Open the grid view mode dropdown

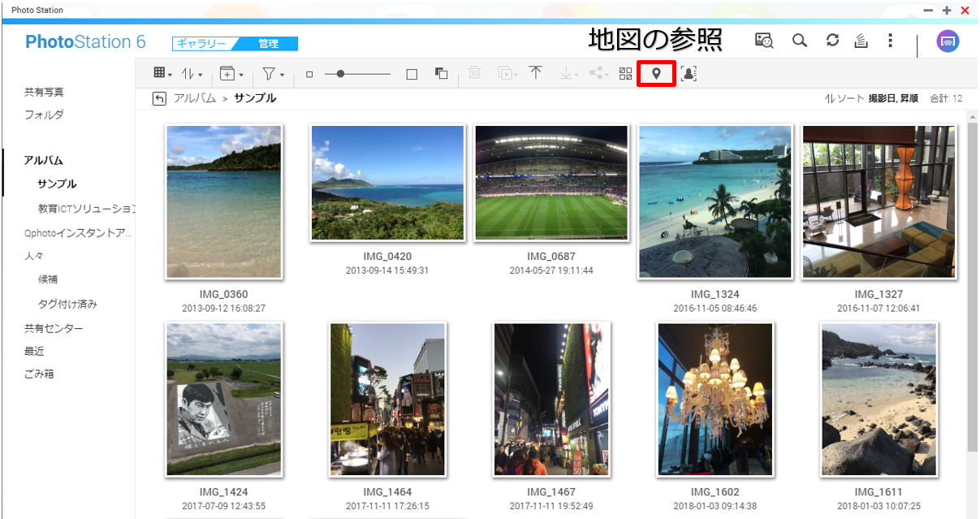click(x=162, y=74)
